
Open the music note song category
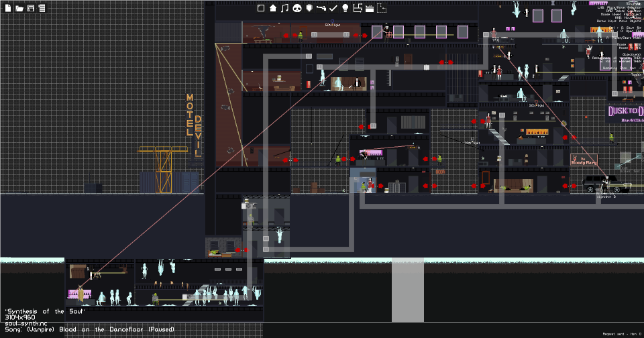[284, 8]
